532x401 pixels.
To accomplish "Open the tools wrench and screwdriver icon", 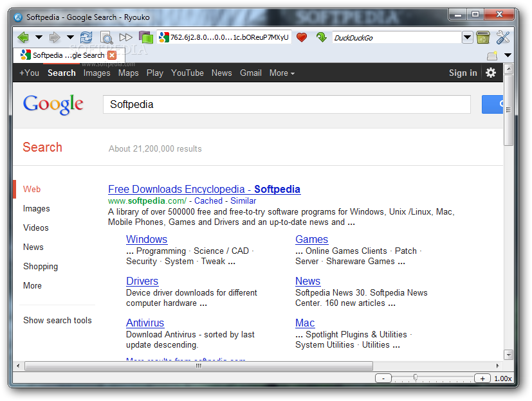I will [503, 37].
